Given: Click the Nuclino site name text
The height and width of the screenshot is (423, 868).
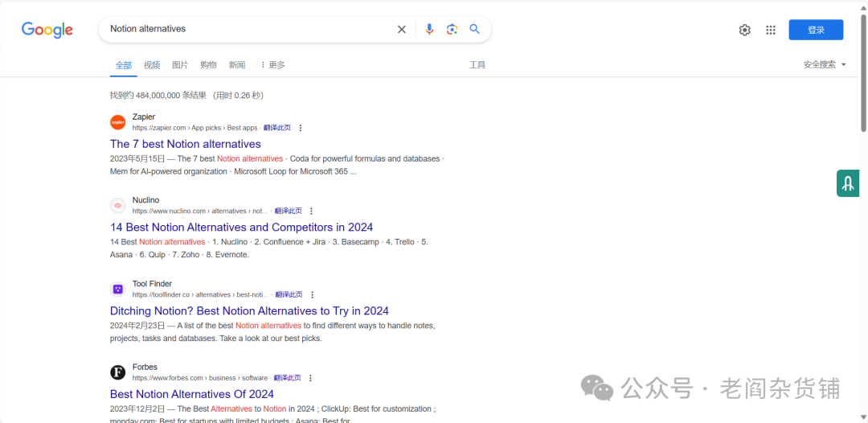Looking at the screenshot, I should [145, 200].
